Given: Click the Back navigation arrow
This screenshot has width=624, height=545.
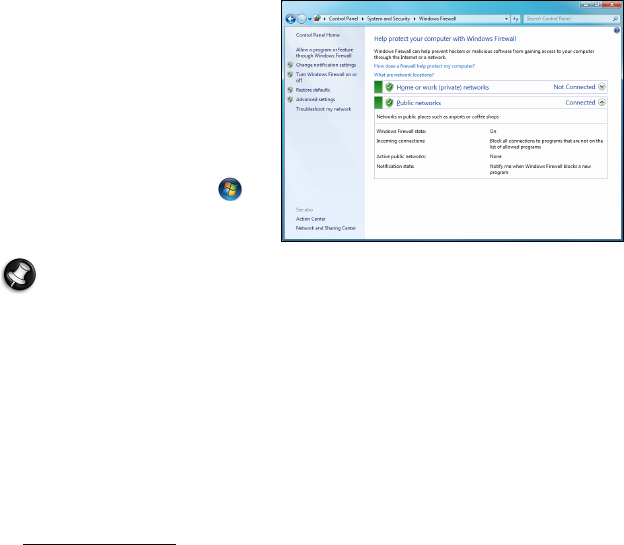Looking at the screenshot, I should click(x=291, y=19).
